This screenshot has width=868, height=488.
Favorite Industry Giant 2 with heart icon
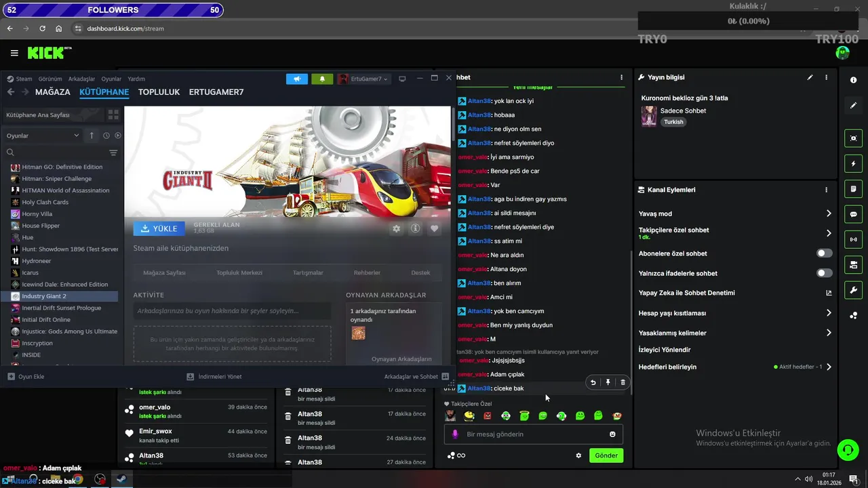tap(435, 228)
